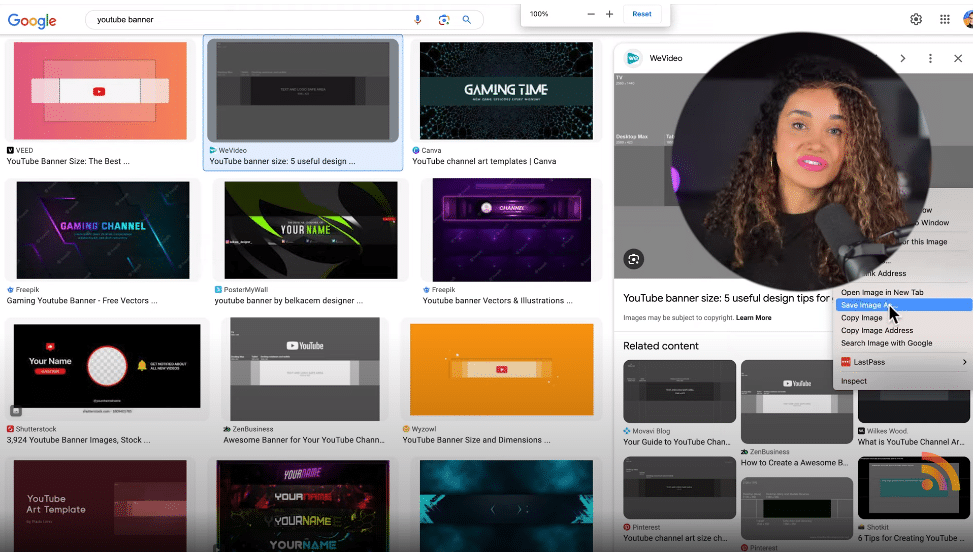This screenshot has height=552, width=974.
Task: Open purple Freepik channel banner thumbnail
Action: pos(512,230)
